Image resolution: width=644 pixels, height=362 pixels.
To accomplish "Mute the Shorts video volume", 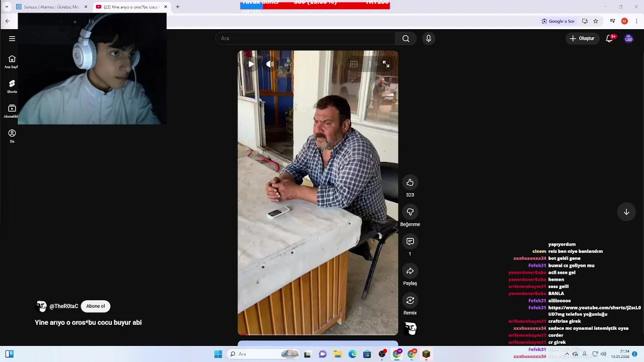I will [270, 64].
